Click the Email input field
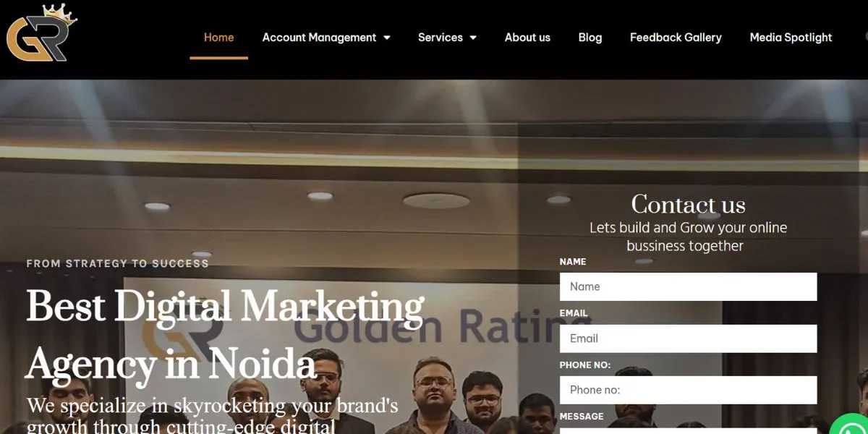 (x=688, y=338)
